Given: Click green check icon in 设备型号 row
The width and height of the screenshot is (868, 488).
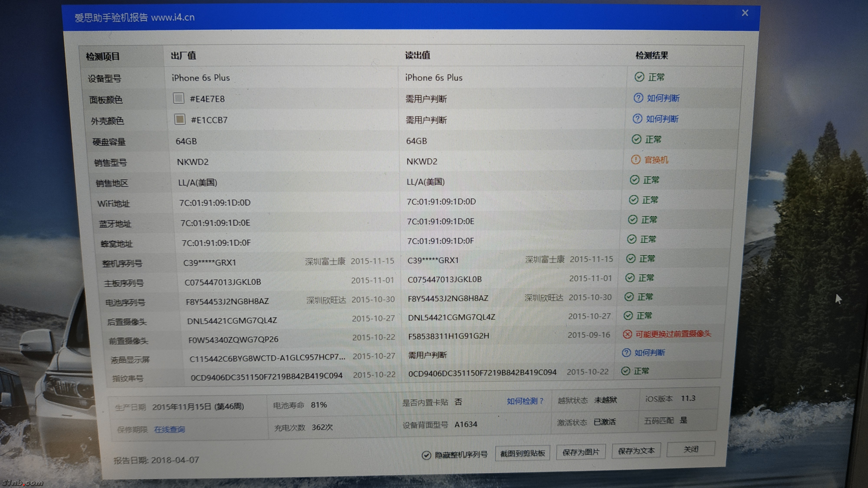Looking at the screenshot, I should coord(639,77).
